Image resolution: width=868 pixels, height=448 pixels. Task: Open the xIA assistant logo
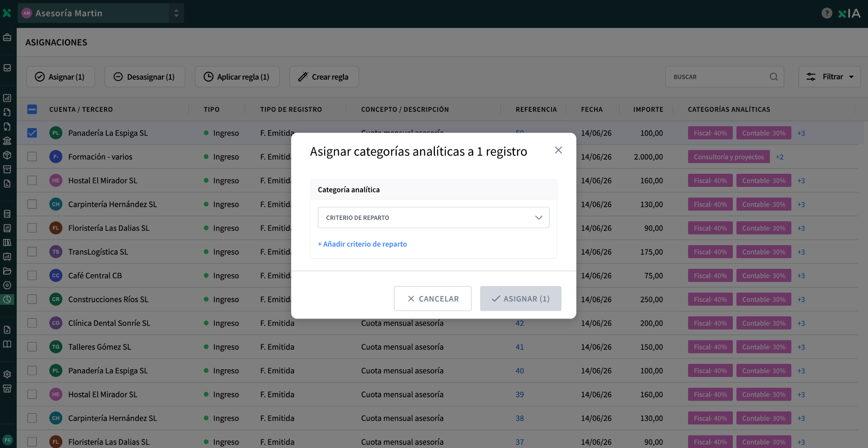(x=849, y=14)
